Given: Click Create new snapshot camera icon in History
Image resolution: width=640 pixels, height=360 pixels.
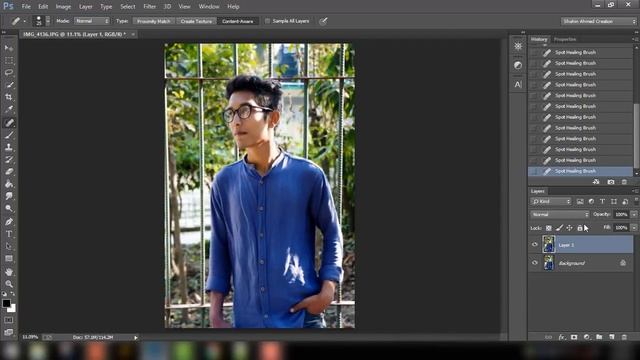Looking at the screenshot, I should pos(611,182).
